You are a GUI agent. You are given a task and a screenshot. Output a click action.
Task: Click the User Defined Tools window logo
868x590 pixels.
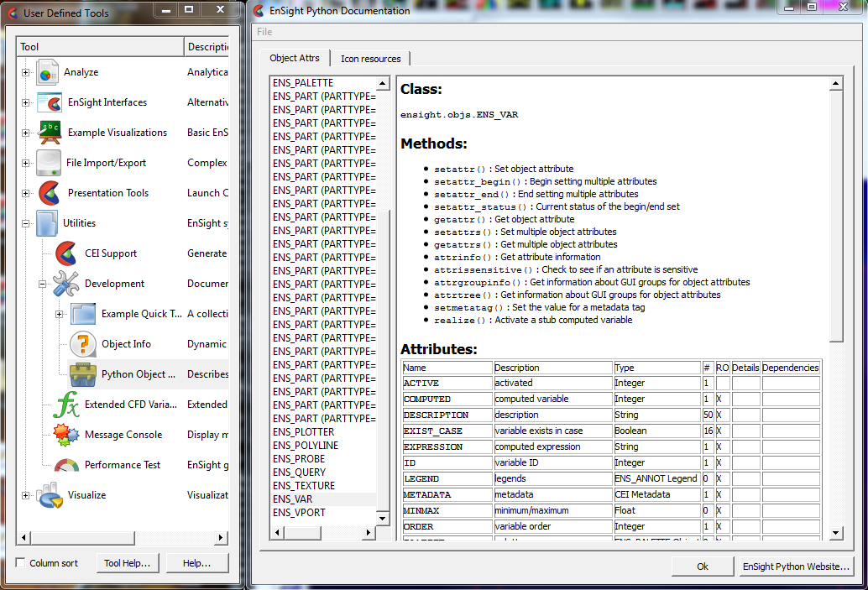(13, 13)
